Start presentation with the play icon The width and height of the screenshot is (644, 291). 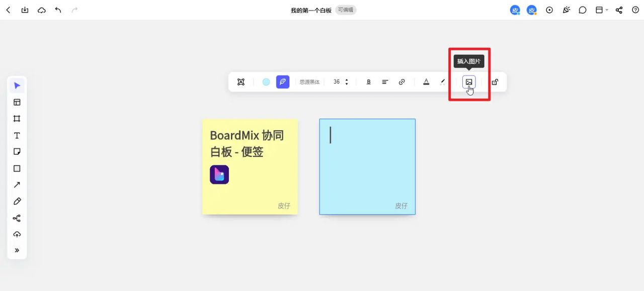point(549,10)
